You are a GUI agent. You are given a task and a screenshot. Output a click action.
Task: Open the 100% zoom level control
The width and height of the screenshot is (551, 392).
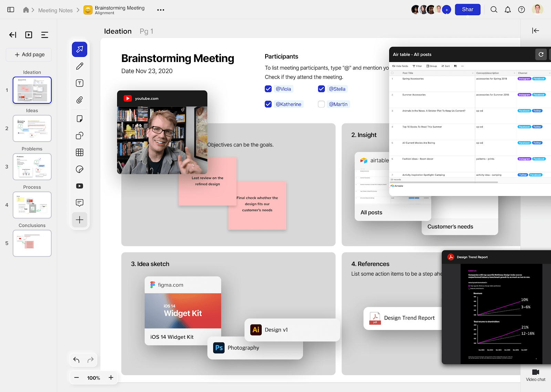[x=94, y=378]
